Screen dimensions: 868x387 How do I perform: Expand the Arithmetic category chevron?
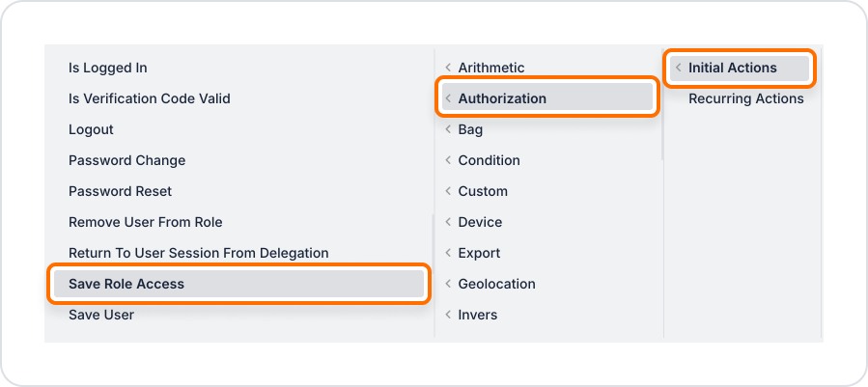(x=448, y=68)
